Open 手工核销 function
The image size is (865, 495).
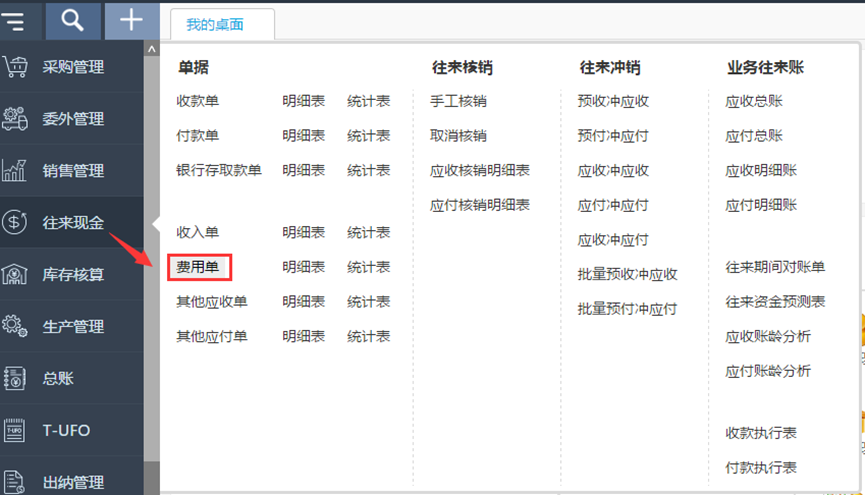(x=458, y=101)
